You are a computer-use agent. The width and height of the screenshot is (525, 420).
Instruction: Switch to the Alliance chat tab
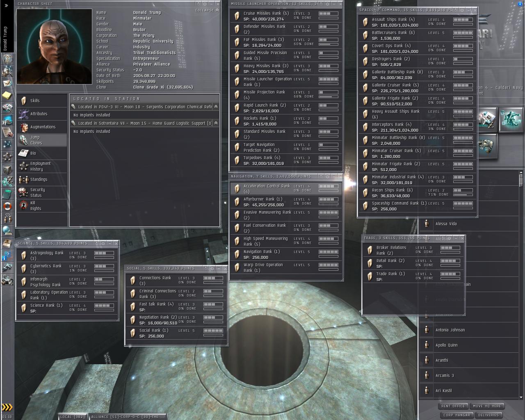tap(128, 417)
